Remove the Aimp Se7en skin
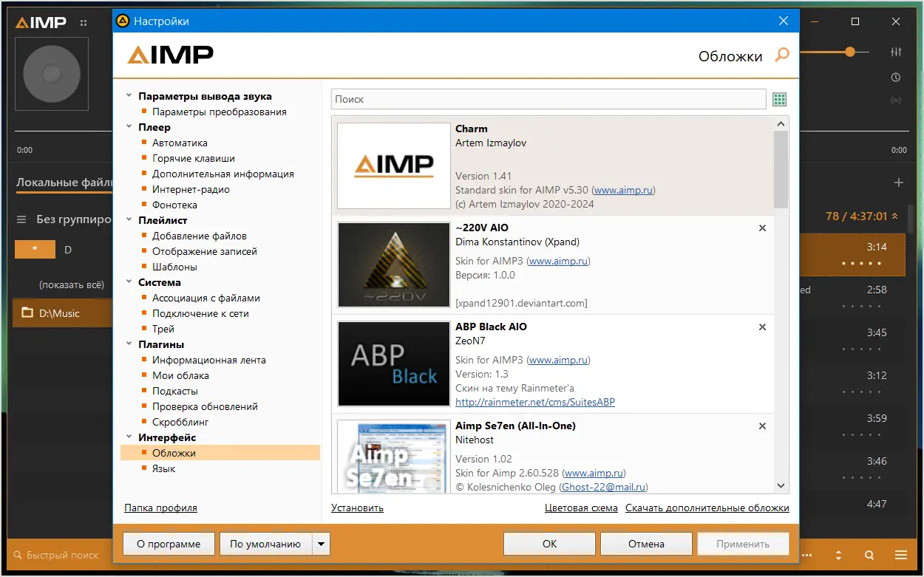The height and width of the screenshot is (577, 924). [762, 426]
